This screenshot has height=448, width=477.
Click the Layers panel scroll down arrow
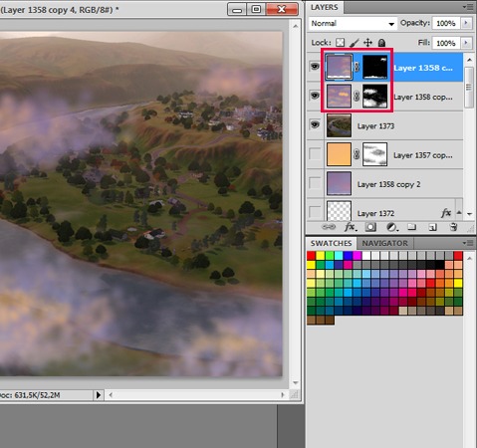point(469,214)
